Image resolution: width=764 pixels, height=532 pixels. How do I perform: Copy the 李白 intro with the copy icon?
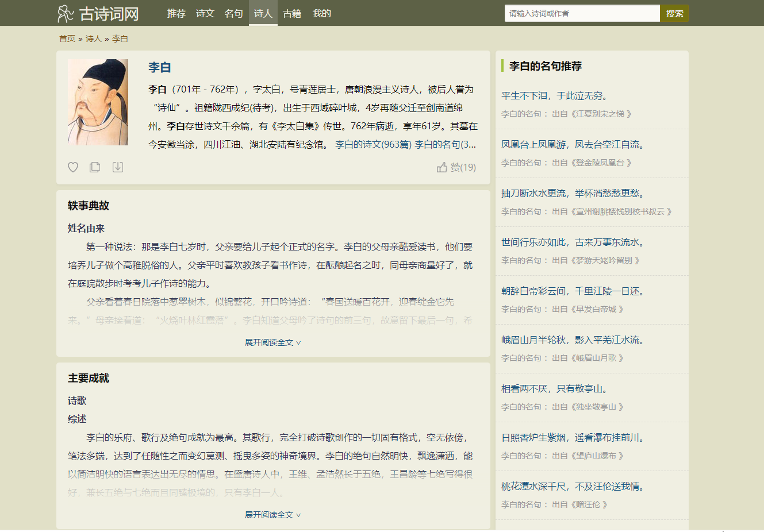point(95,167)
